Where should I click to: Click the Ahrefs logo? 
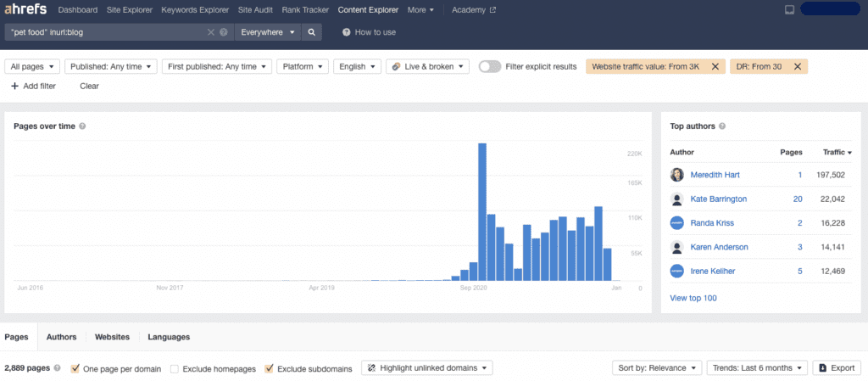(x=25, y=9)
